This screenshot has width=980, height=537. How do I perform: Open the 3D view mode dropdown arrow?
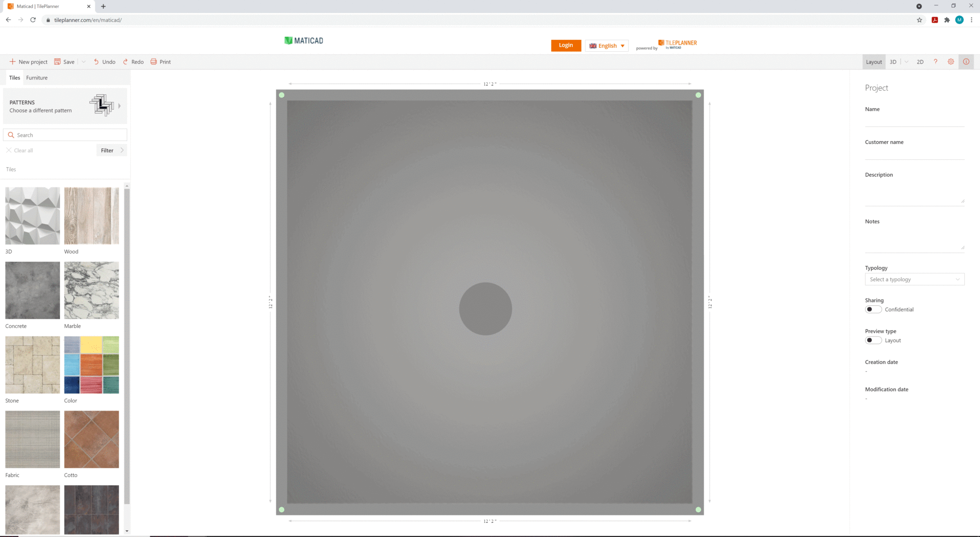[x=906, y=62]
